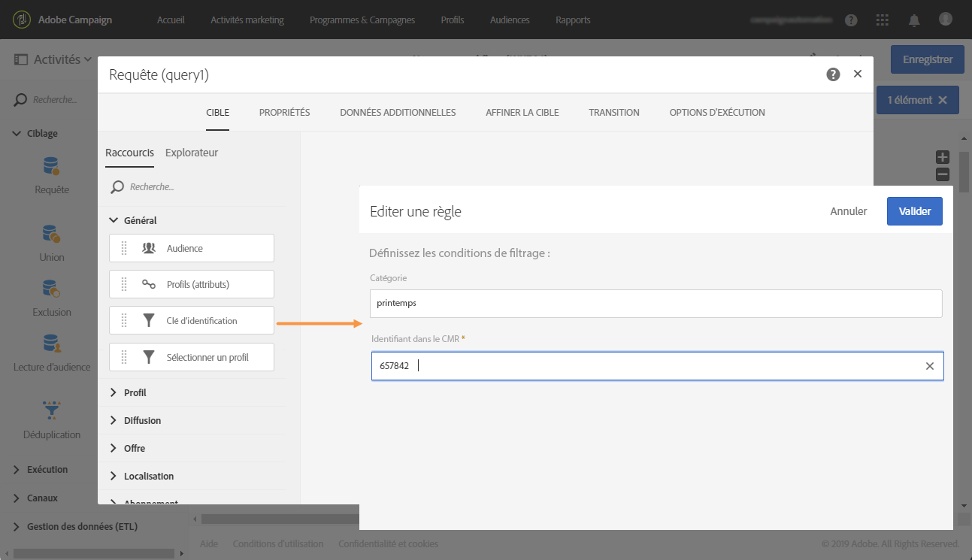Click the Catégorie input field

point(656,304)
